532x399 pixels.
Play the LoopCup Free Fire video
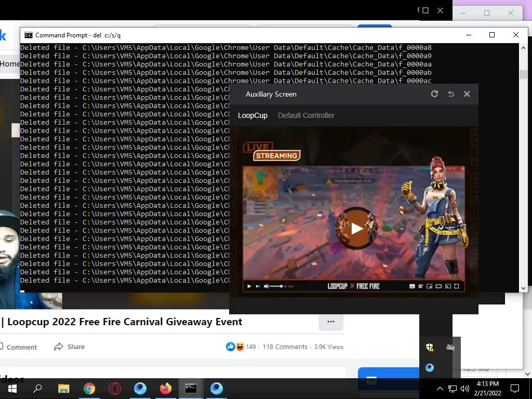pos(356,229)
